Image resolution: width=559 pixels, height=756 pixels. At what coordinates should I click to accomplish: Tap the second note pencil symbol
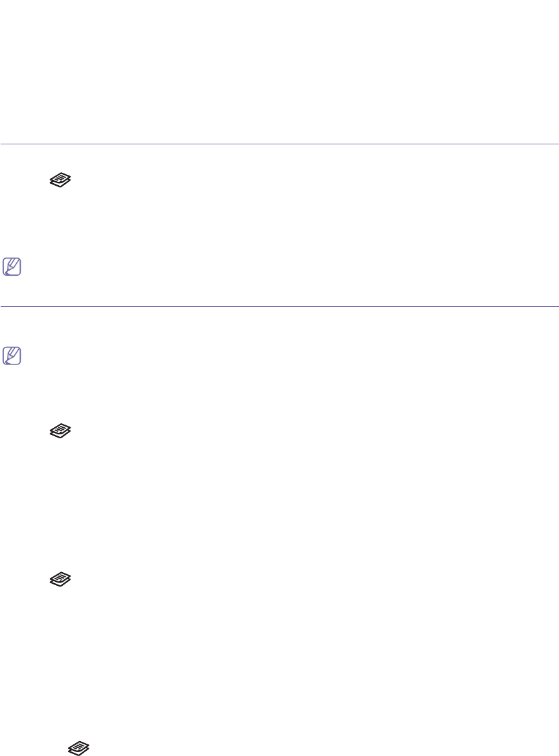pos(11,355)
